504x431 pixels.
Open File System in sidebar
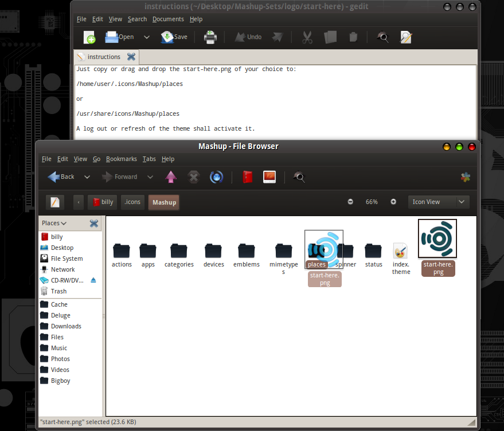click(x=71, y=258)
